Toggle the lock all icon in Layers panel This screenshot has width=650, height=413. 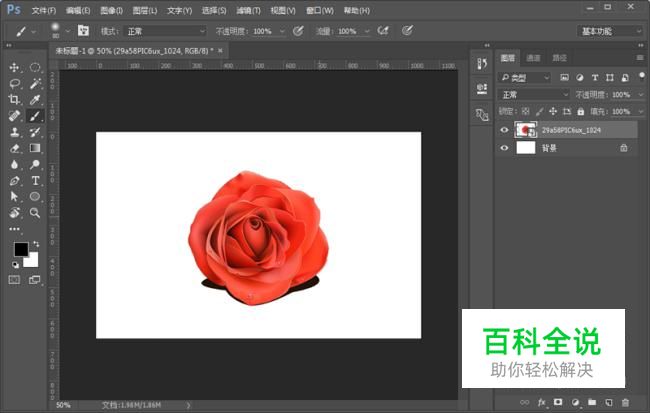click(580, 111)
